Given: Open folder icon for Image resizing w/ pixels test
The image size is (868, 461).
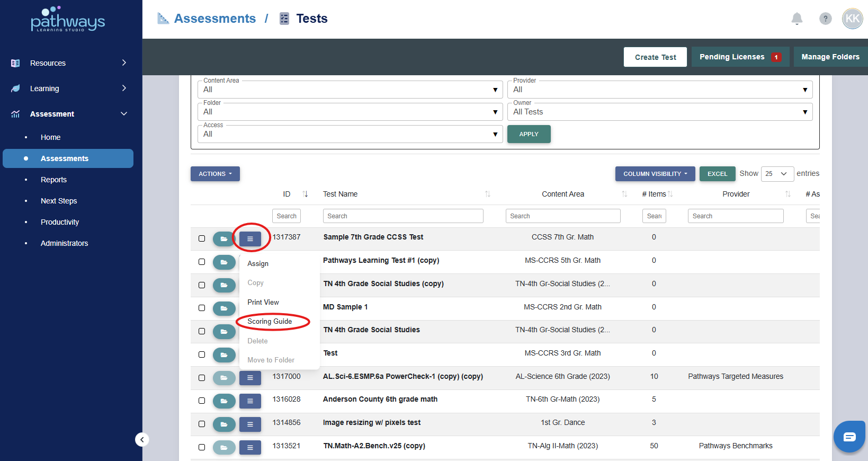Looking at the screenshot, I should tap(224, 424).
